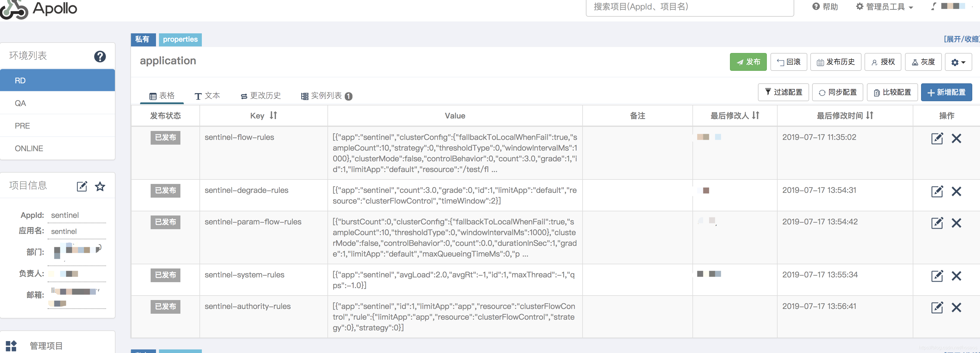Click the environment list help question icon
This screenshot has height=353, width=980.
100,56
